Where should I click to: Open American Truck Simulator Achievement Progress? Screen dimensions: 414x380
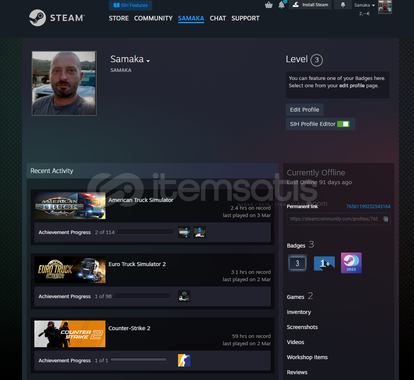[x=65, y=232]
